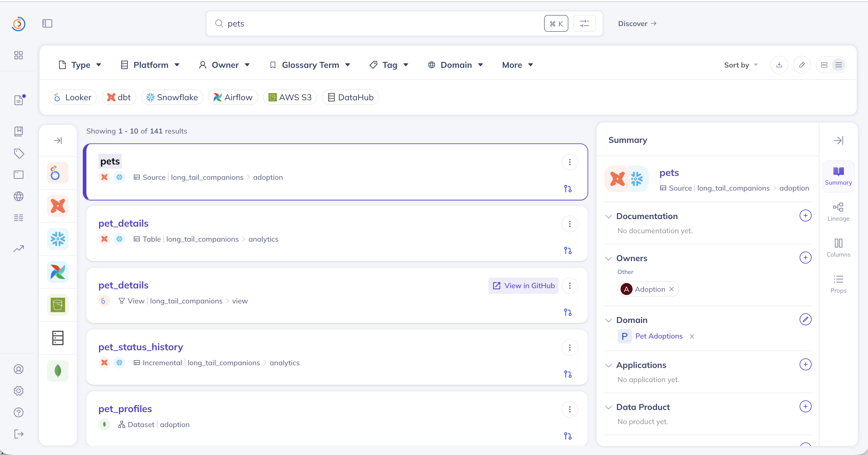Open the search filters settings icon

(584, 24)
